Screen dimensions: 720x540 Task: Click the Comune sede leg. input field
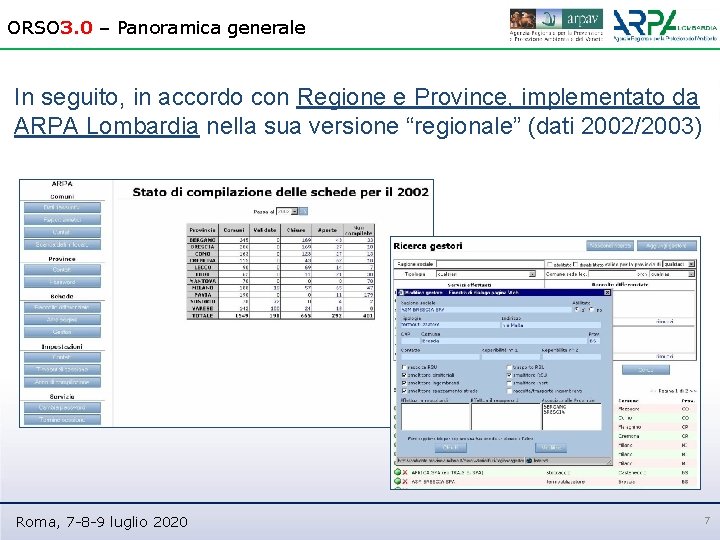pos(611,274)
